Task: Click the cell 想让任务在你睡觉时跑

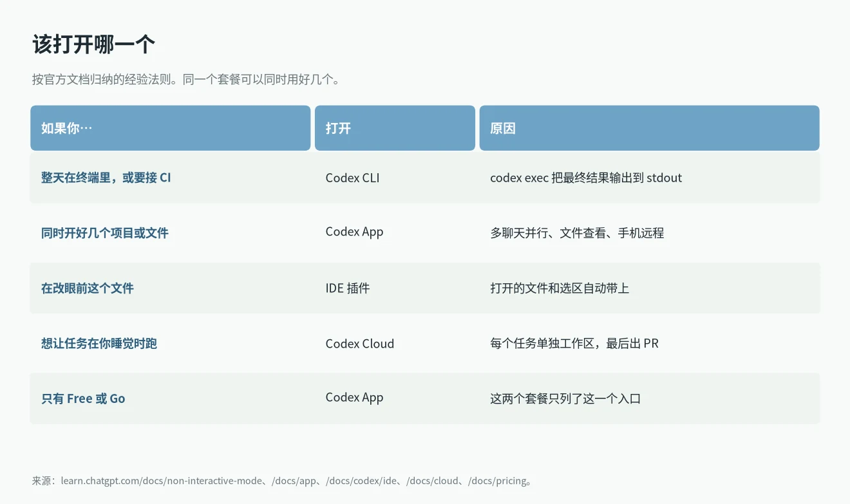Action: coord(99,344)
